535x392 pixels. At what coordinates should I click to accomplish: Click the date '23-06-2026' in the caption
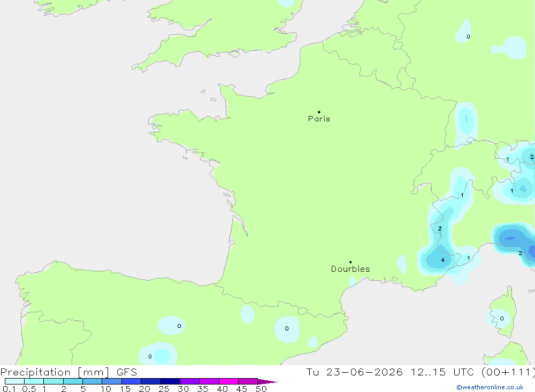tap(364, 372)
